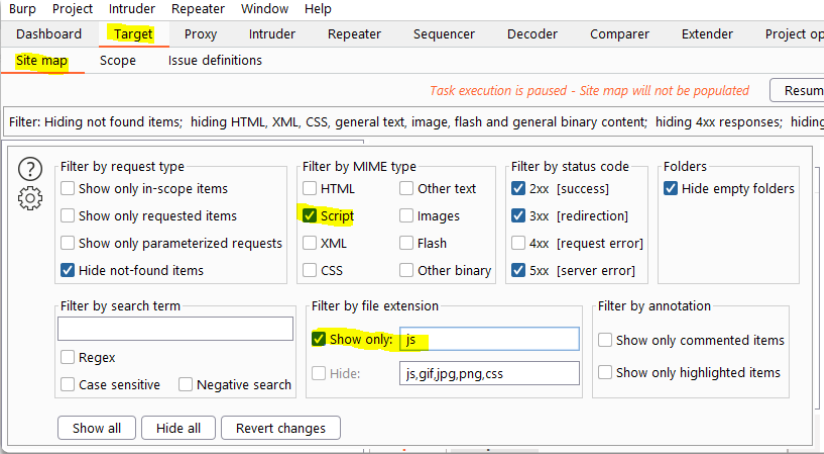Enable Show only parameterized requests
This screenshot has height=454, width=824.
[67, 243]
